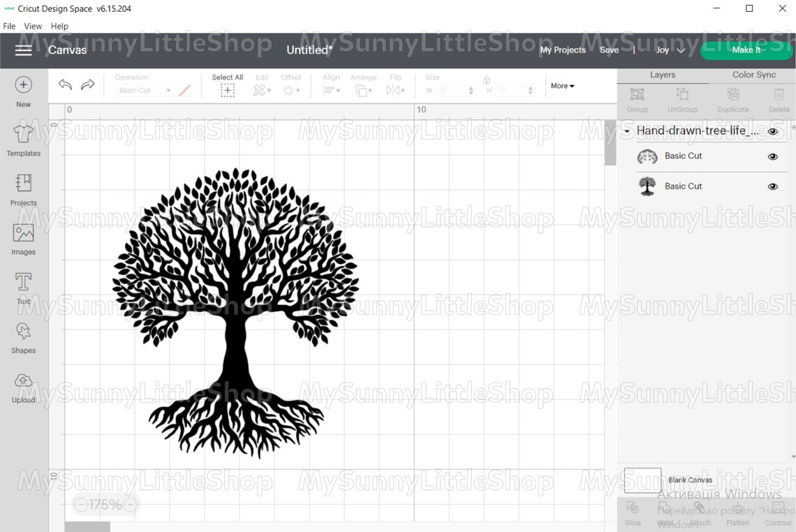Click the Flatten icon
Viewport: 796px width, 532px height.
tap(737, 509)
